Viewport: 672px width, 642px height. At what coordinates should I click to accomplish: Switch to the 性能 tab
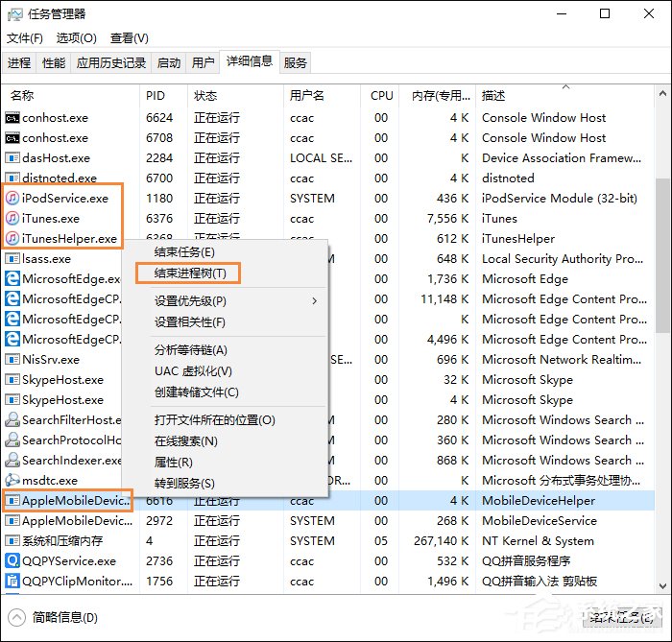(54, 63)
